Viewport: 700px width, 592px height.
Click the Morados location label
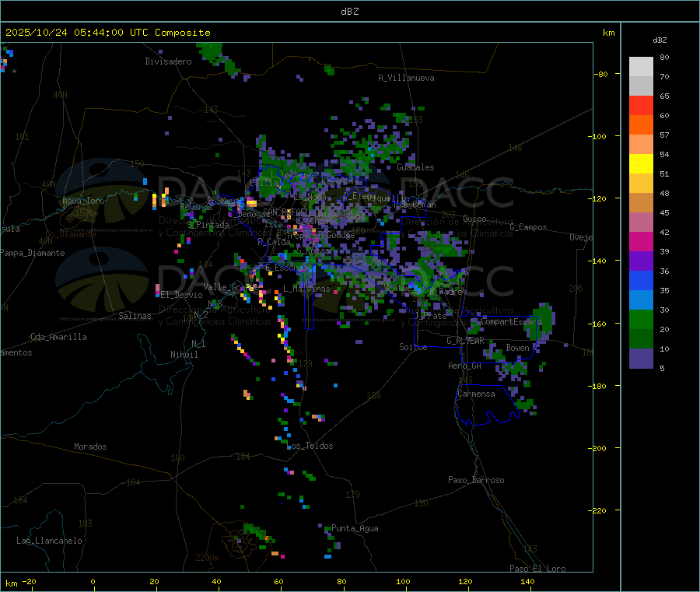click(90, 447)
